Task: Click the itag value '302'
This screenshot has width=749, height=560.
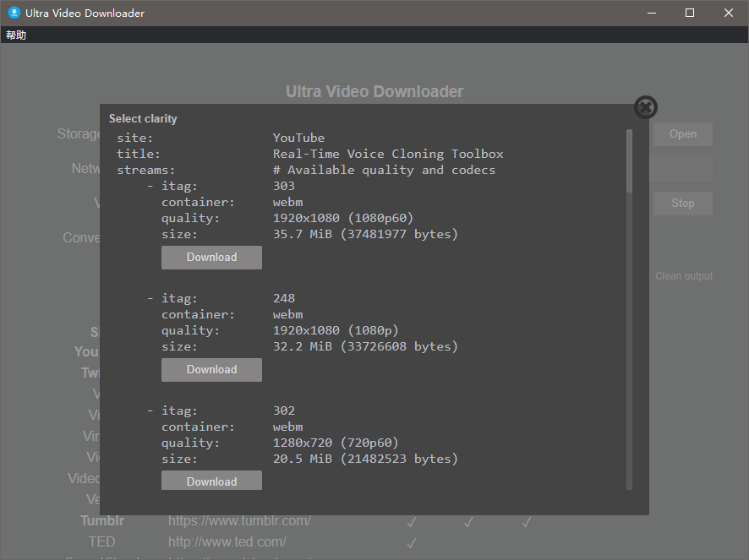Action: (284, 410)
